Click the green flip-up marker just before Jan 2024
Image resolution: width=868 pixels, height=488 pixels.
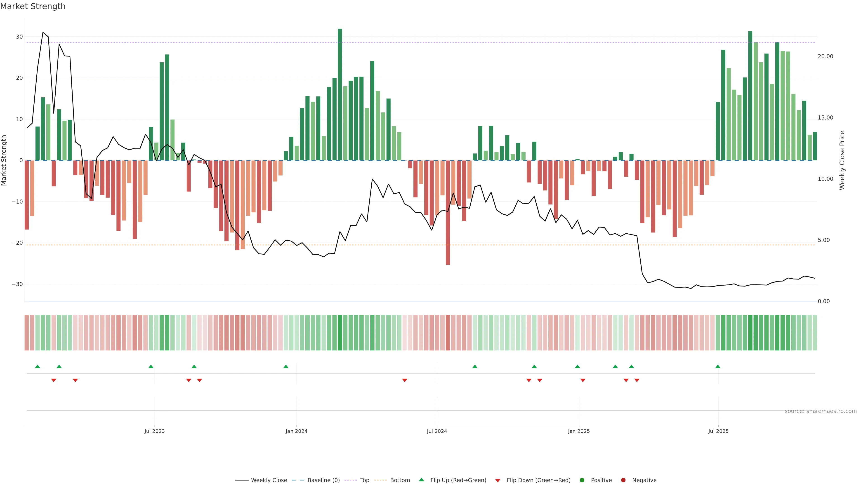pyautogui.click(x=286, y=366)
